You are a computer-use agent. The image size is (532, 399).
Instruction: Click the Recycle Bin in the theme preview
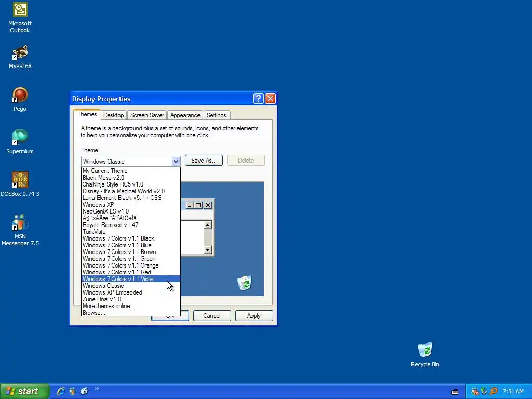click(x=245, y=283)
